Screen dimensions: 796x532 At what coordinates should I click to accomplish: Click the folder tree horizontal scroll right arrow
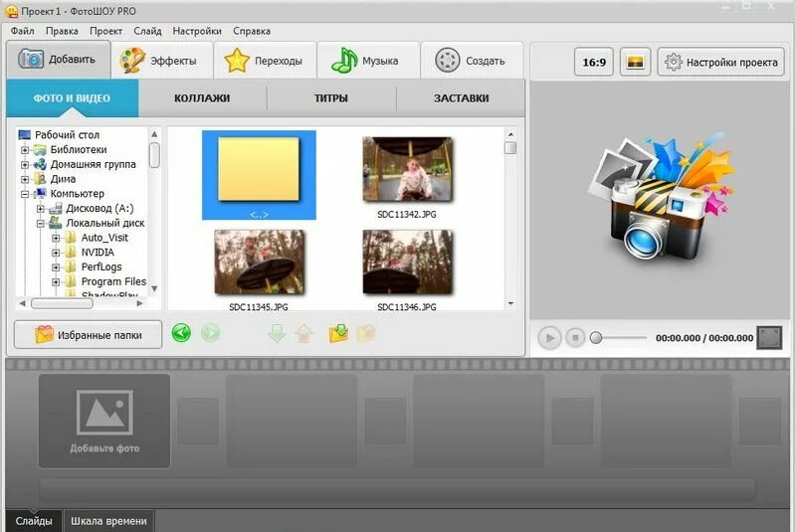139,303
